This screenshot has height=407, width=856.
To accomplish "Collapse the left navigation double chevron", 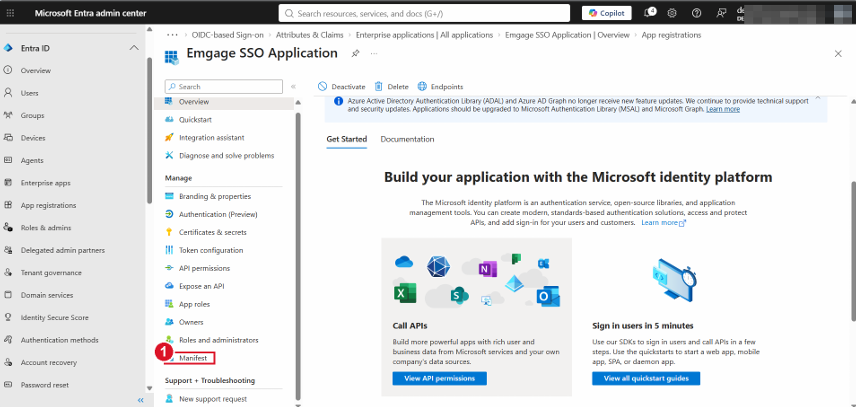I will 140,400.
